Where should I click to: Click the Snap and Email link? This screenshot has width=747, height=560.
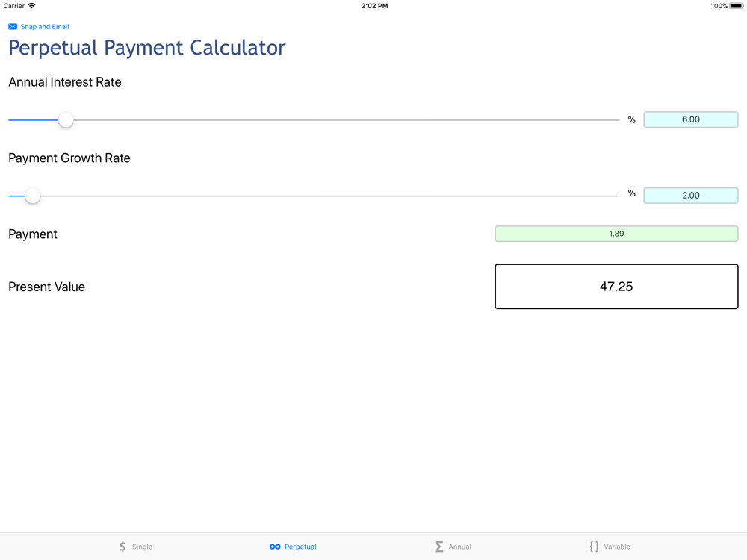pos(45,27)
